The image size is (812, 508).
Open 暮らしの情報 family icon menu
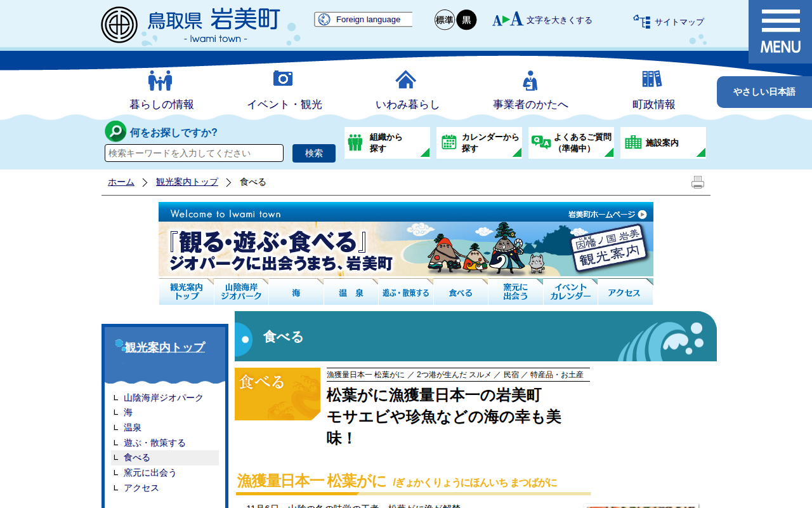[x=161, y=91]
